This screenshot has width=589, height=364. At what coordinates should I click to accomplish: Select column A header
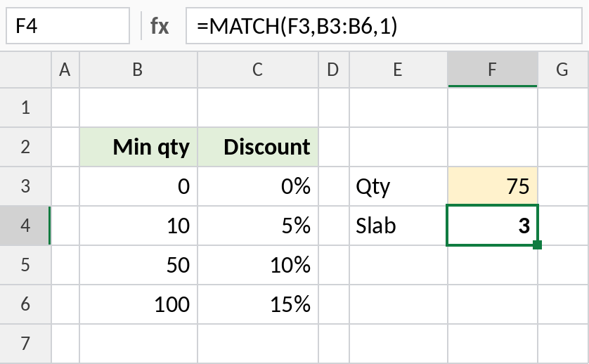click(65, 70)
